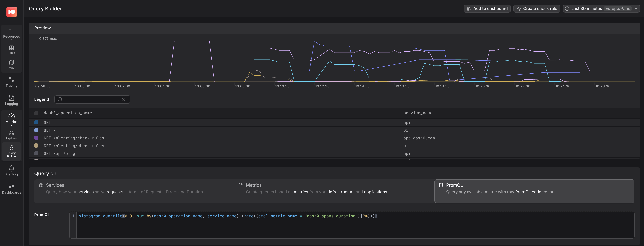Open the time range dropdown chevron

(636, 9)
